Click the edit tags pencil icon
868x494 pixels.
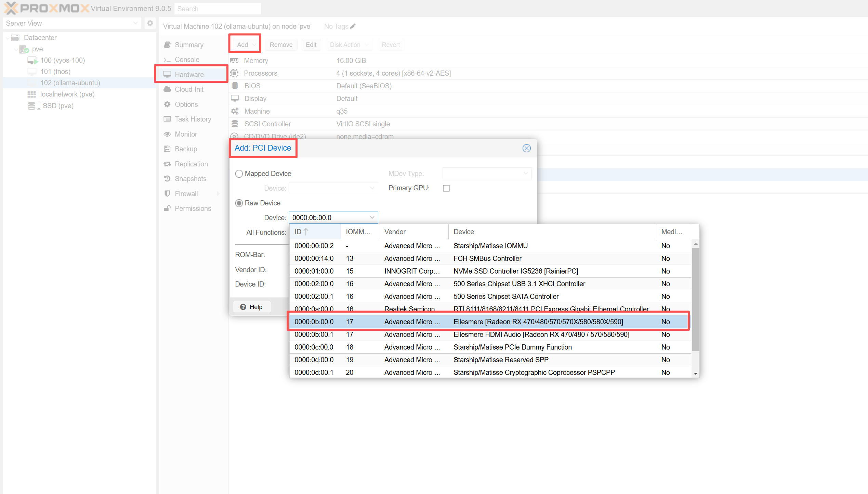coord(353,26)
